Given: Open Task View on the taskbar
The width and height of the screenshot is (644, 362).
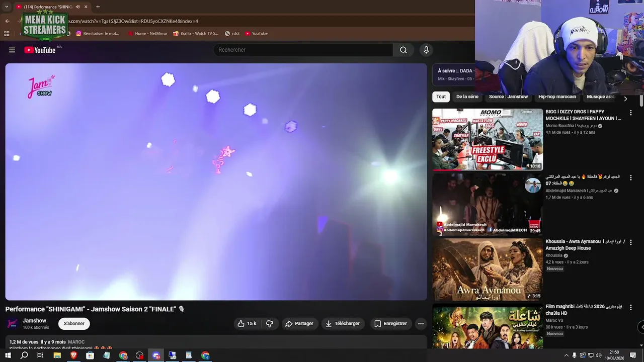Looking at the screenshot, I should point(40,355).
